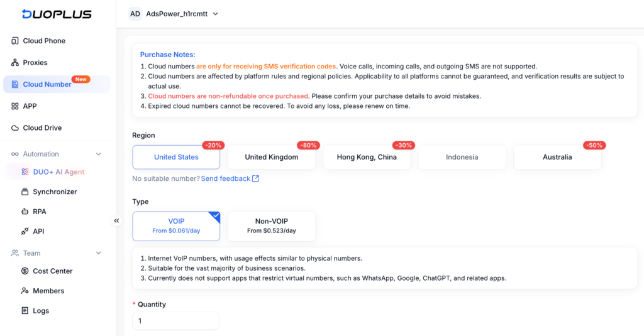The image size is (644, 336).
Task: Click the RPA robot icon
Action: (25, 211)
